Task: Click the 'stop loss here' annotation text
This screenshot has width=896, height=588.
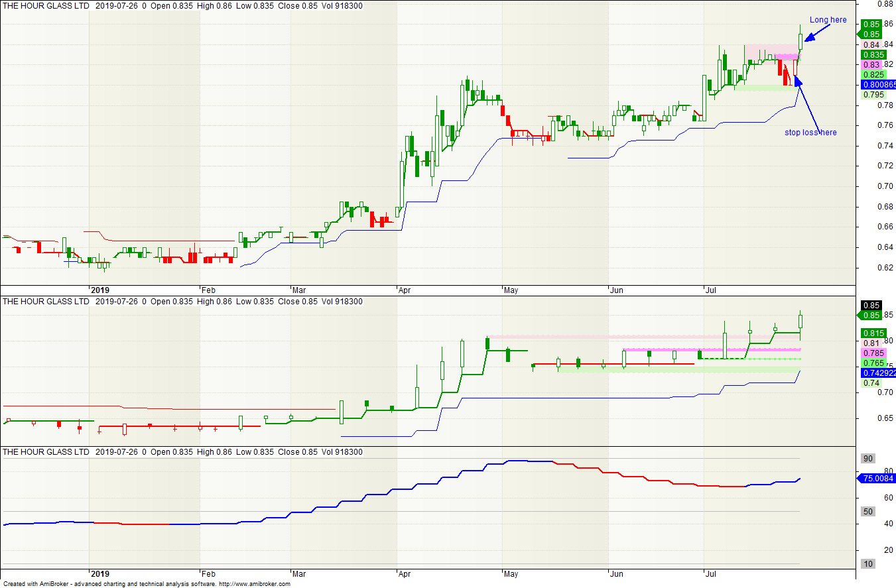Action: point(810,133)
